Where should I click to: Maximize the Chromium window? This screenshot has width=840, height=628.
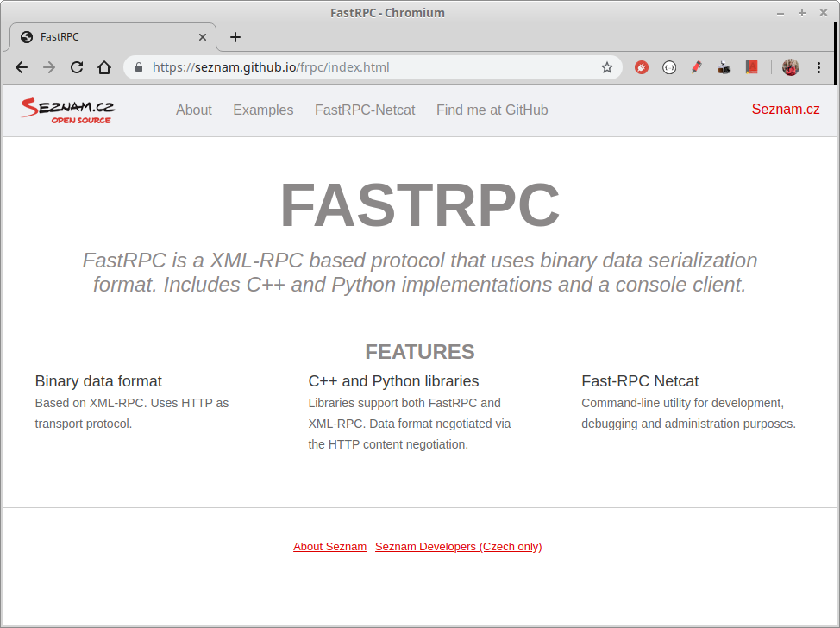point(802,13)
